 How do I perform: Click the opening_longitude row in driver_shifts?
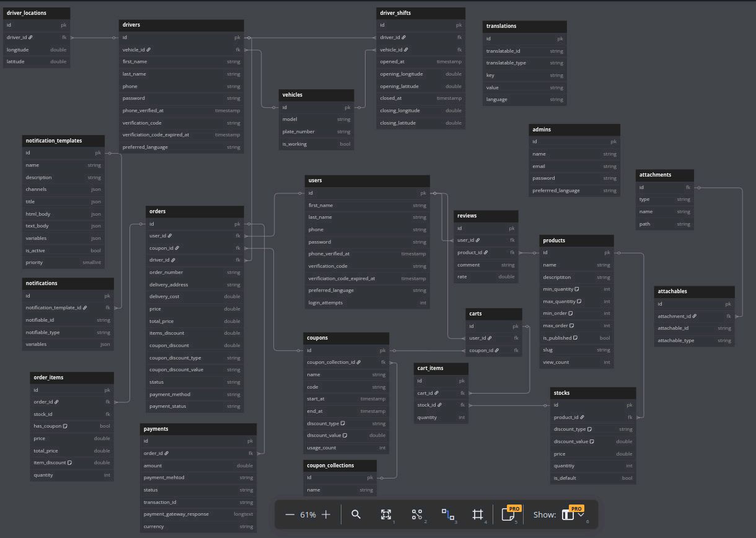421,74
